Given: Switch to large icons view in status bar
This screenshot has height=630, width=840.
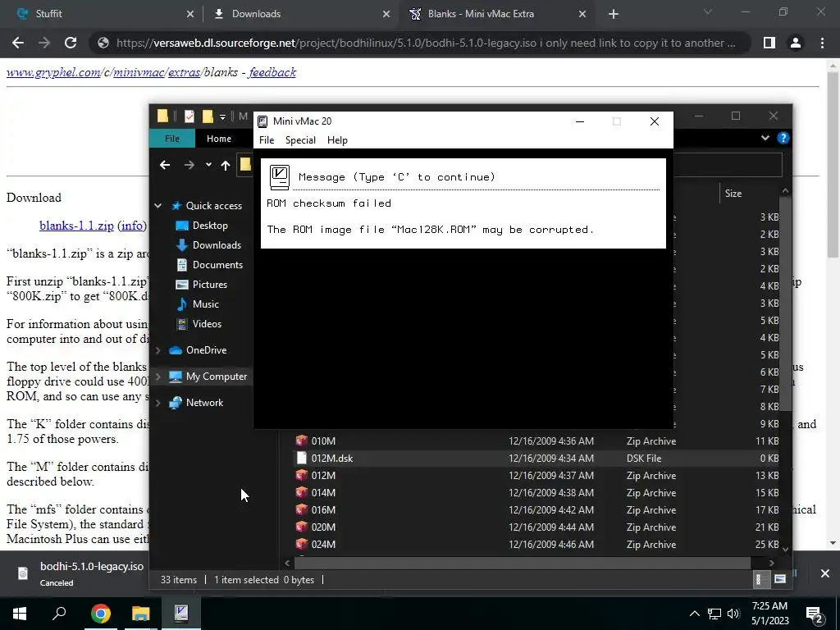Looking at the screenshot, I should click(x=780, y=579).
